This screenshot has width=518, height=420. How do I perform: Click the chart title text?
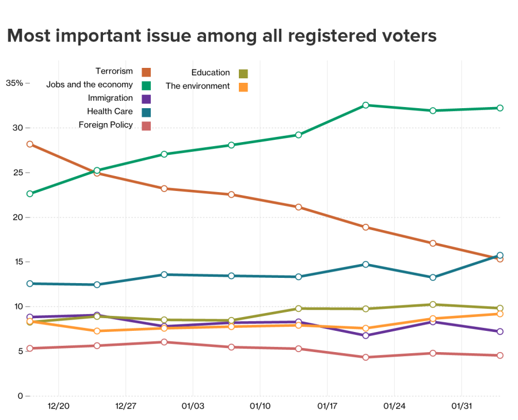point(222,36)
